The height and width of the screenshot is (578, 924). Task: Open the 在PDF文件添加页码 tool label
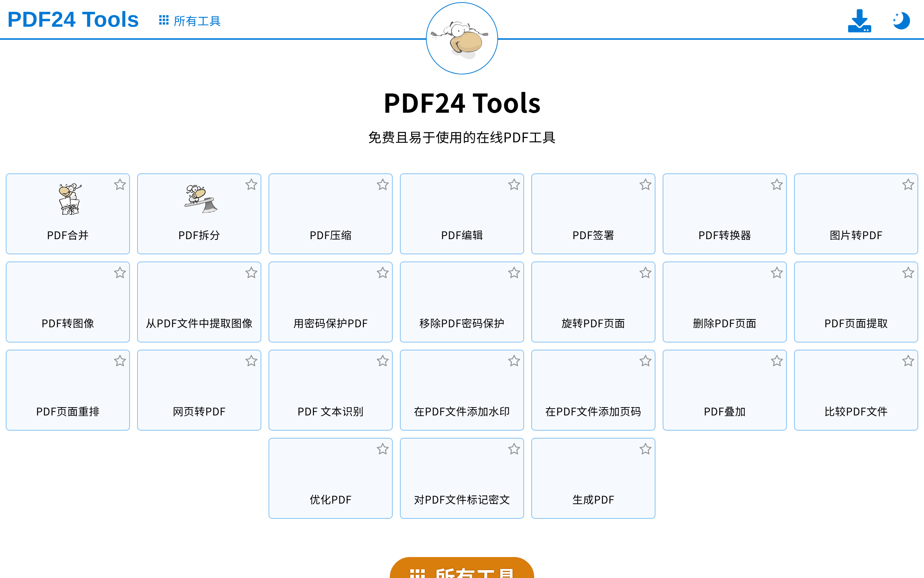pos(593,411)
